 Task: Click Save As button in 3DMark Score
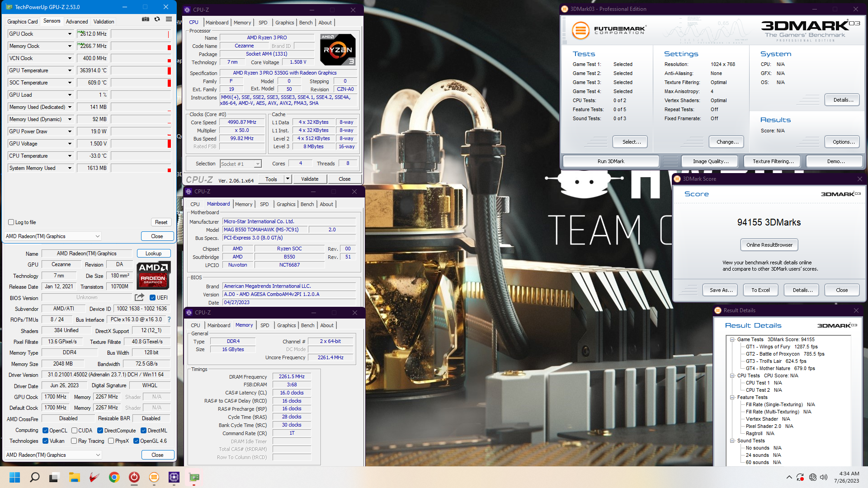click(721, 290)
